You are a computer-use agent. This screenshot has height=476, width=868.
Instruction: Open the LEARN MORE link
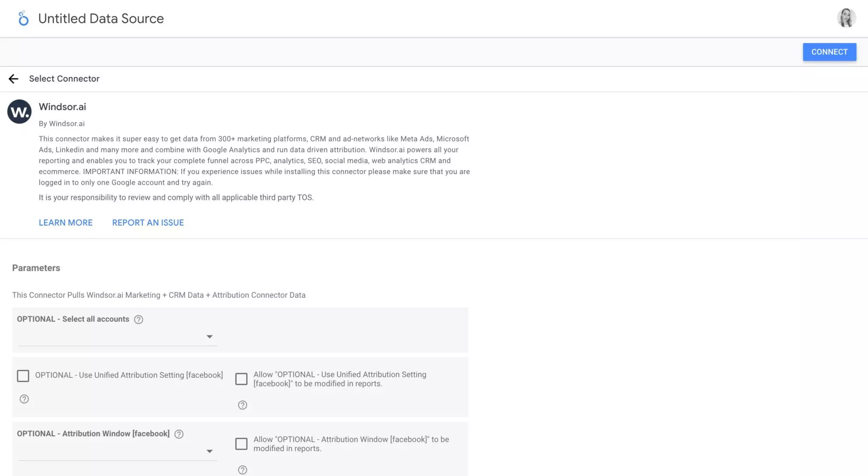click(x=66, y=223)
